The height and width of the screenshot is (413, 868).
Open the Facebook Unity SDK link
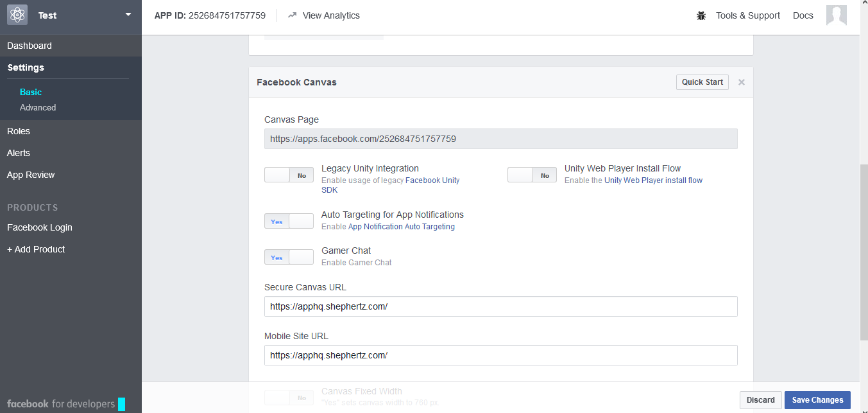pyautogui.click(x=432, y=180)
